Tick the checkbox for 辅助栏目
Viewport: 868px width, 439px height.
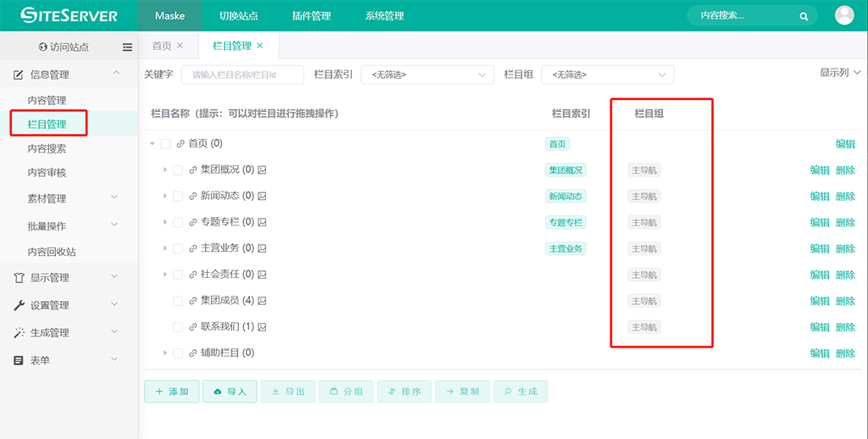(x=178, y=353)
